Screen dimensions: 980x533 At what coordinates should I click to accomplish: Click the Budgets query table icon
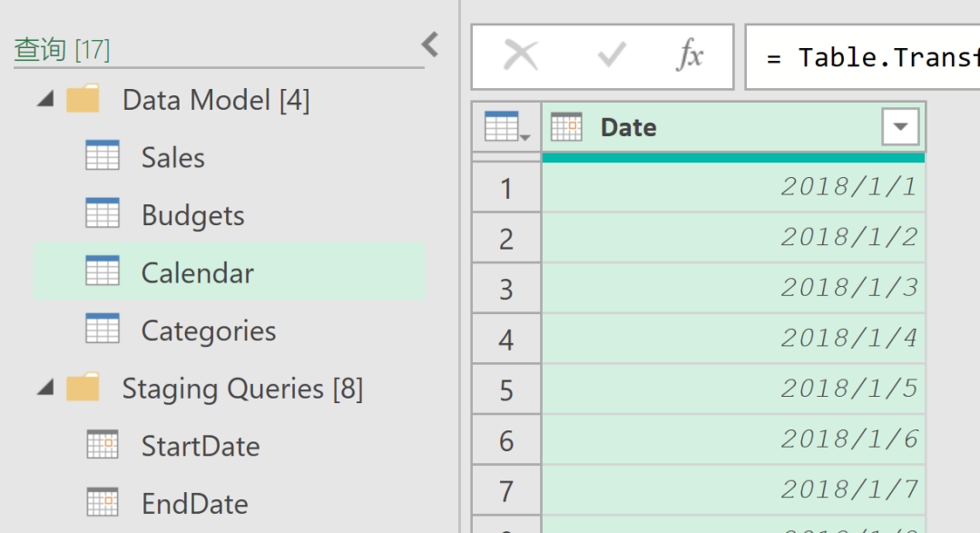coord(102,214)
